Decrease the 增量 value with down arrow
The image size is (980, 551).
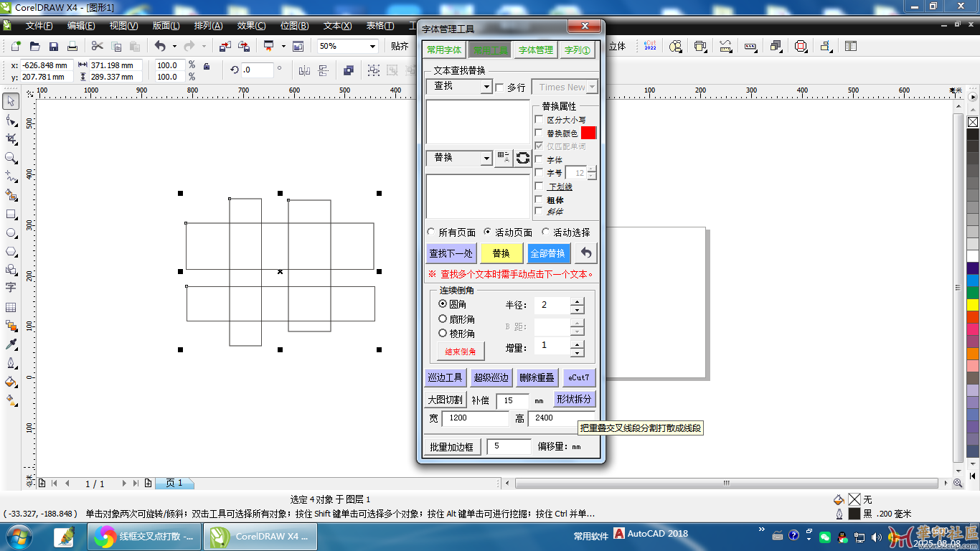tap(578, 352)
